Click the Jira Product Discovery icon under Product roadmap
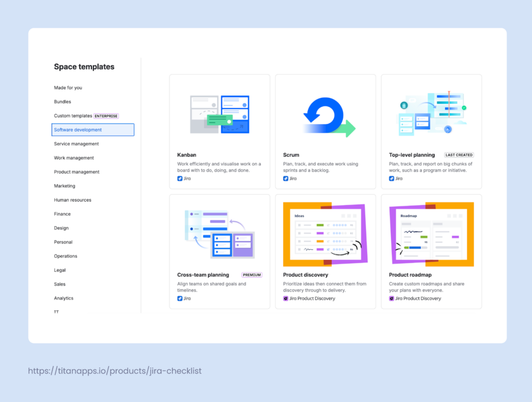Image resolution: width=532 pixels, height=402 pixels. pos(391,298)
